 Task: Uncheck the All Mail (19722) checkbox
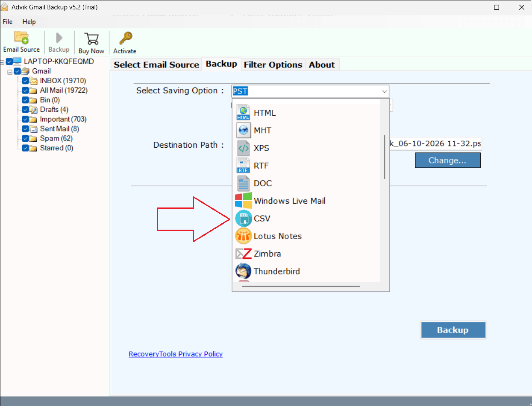click(25, 91)
